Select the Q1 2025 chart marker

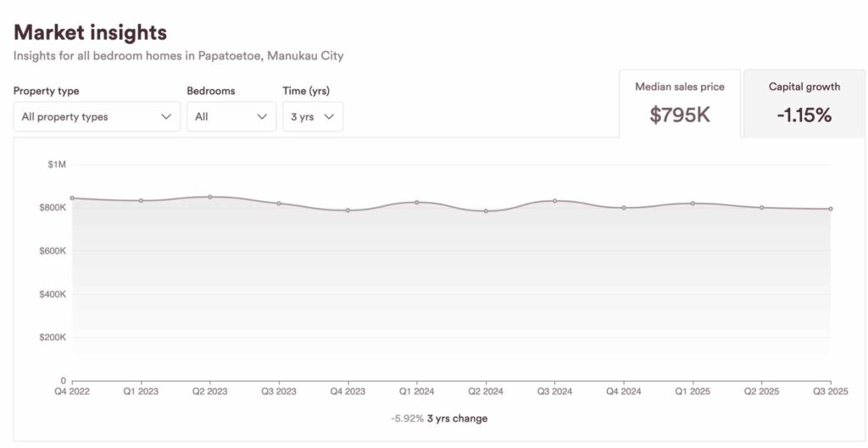[x=693, y=204]
